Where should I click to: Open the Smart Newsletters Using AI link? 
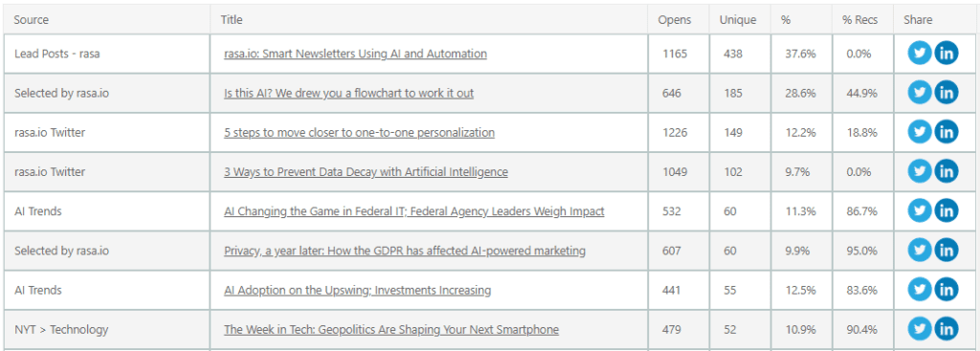click(x=355, y=54)
